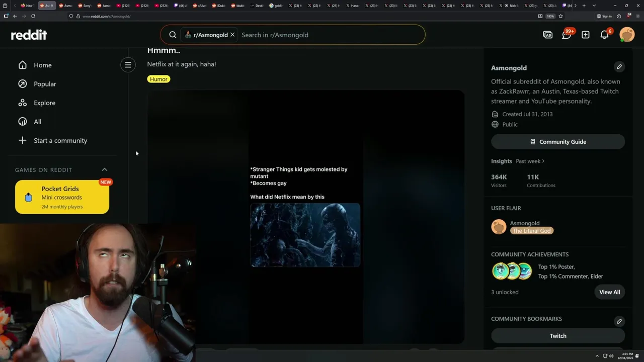Open the chat icon with 99+ badge

coord(567,35)
